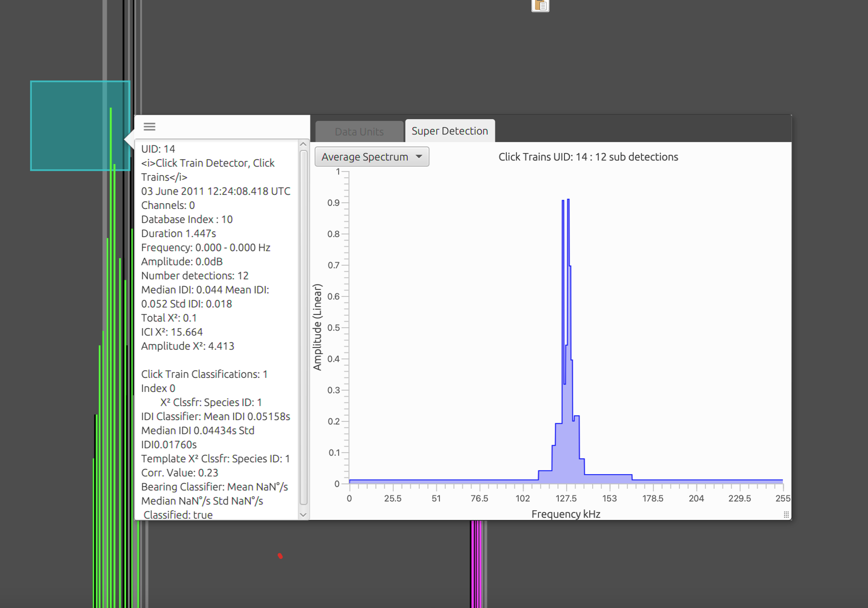Click the 'UID: 14' line
The width and height of the screenshot is (868, 608).
(x=158, y=149)
